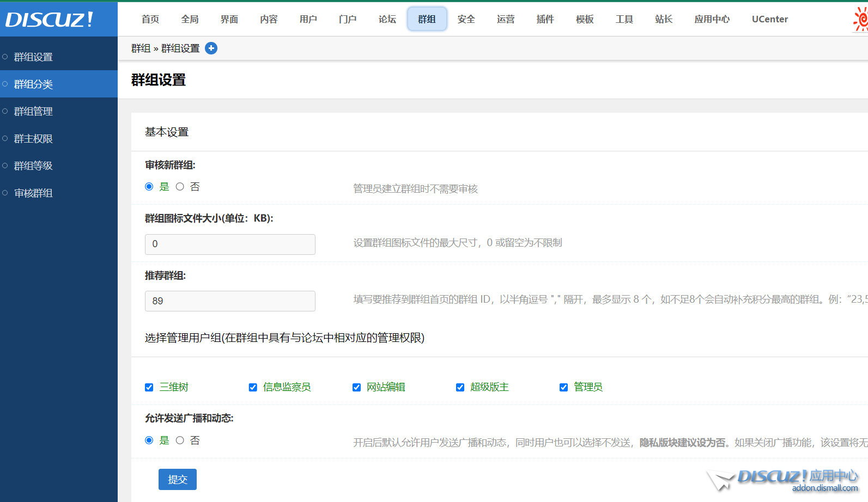This screenshot has height=502, width=868.
Task: Open the 门户 top menu
Action: click(348, 19)
